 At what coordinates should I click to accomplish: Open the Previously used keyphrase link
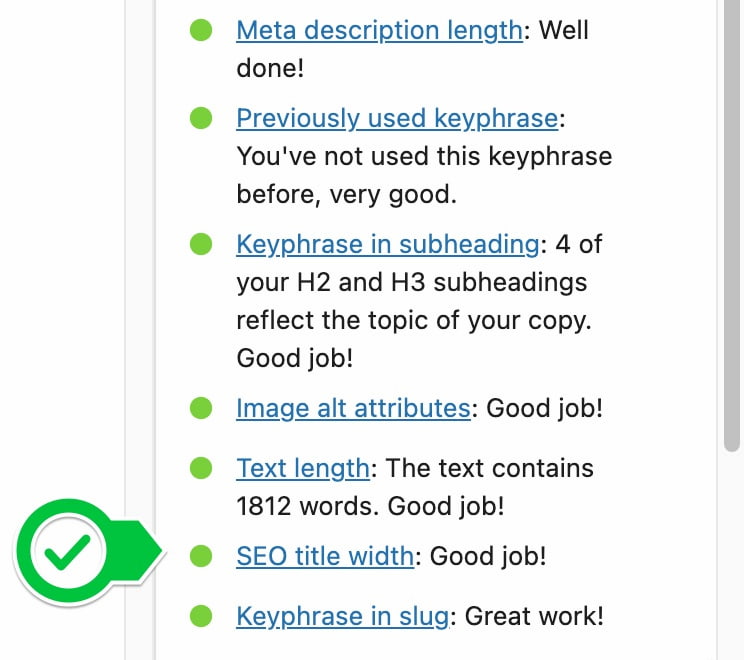397,118
